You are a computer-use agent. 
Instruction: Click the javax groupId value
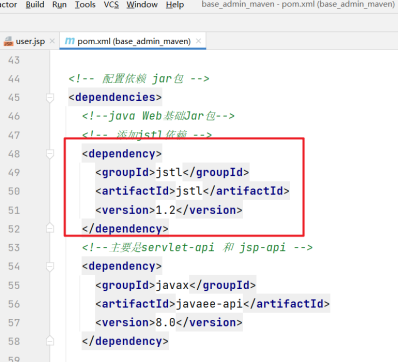pyautogui.click(x=172, y=285)
